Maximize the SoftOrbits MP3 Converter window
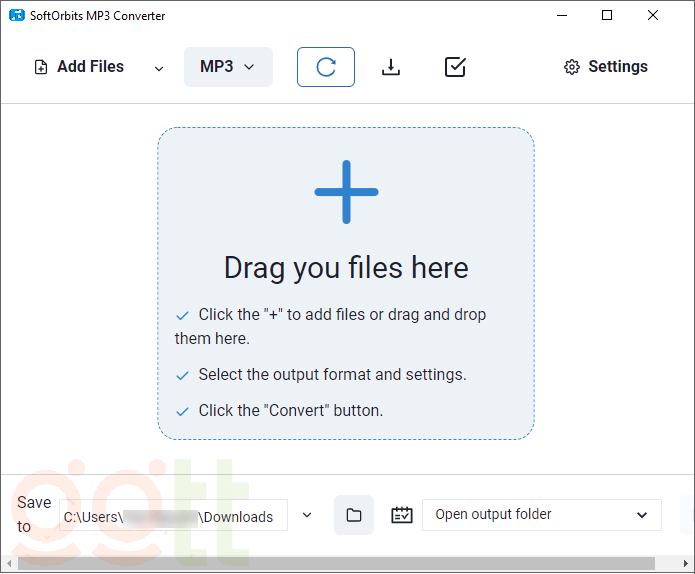 coord(607,15)
